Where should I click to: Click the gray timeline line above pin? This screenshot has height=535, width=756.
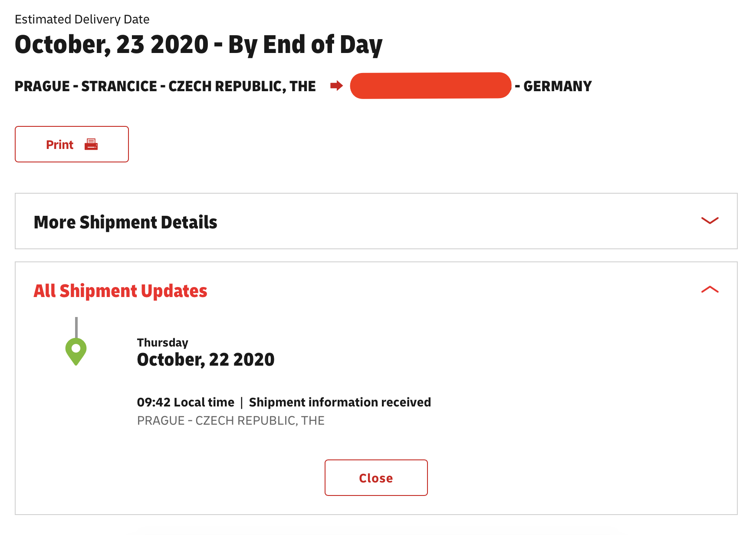(76, 327)
